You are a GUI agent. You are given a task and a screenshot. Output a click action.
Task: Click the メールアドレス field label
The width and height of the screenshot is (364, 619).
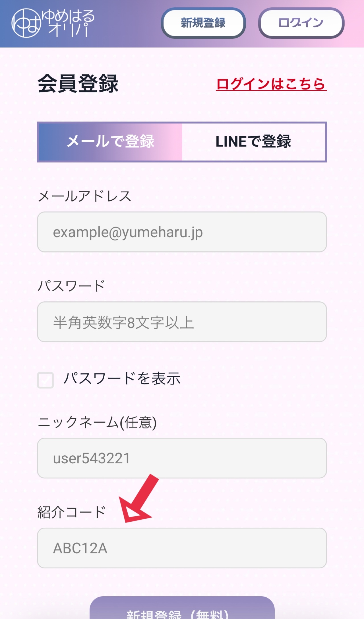click(84, 196)
